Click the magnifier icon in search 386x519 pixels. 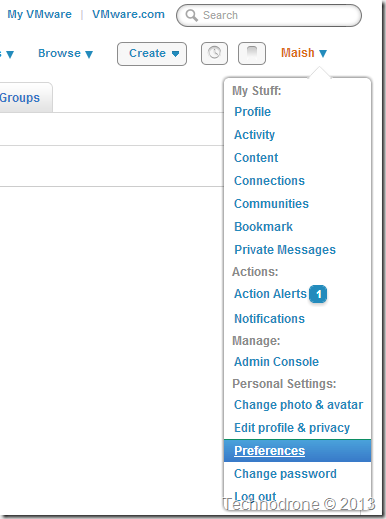(x=191, y=15)
